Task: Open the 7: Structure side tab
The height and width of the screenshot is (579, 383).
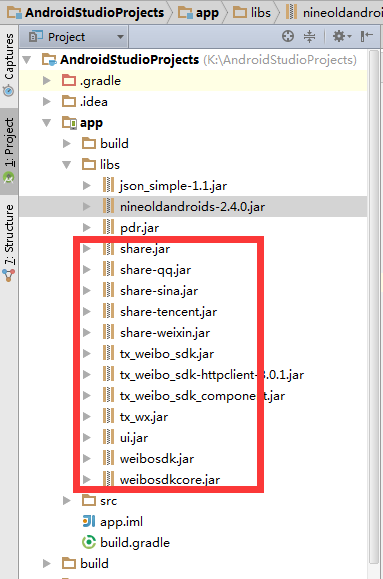Action: (9, 243)
